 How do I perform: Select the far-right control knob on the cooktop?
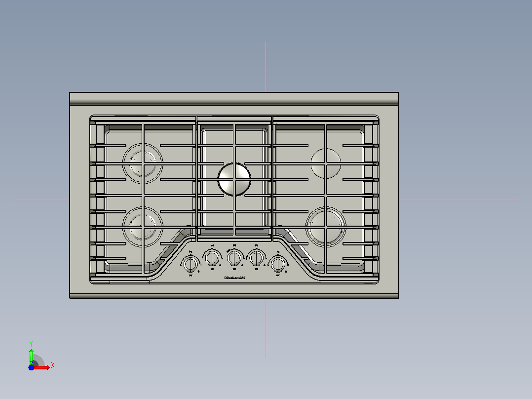click(x=278, y=264)
